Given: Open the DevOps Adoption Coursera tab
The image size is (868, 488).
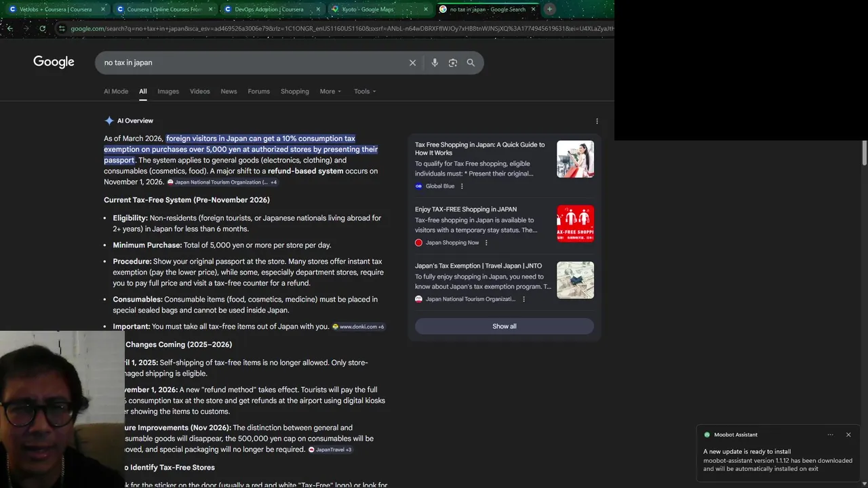Looking at the screenshot, I should coord(272,9).
